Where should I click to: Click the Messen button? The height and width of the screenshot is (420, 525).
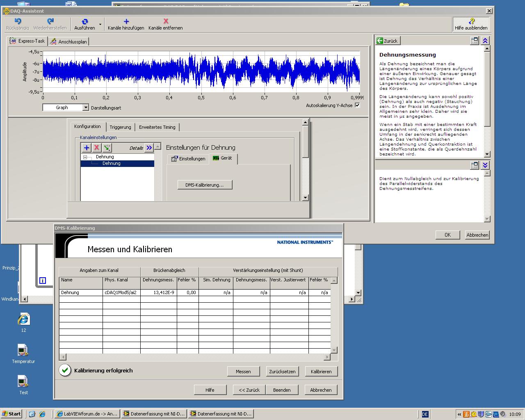(243, 371)
